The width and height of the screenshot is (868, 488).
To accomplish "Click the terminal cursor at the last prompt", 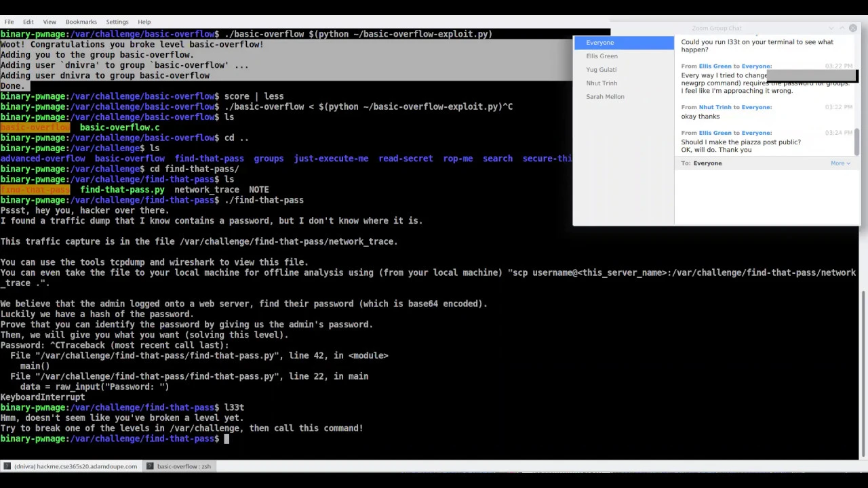I will click(x=226, y=439).
